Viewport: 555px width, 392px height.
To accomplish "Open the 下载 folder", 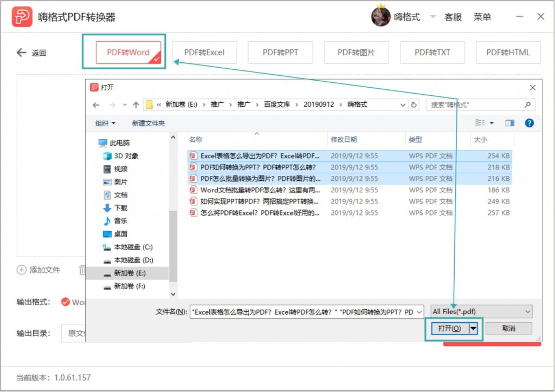I will click(x=115, y=208).
